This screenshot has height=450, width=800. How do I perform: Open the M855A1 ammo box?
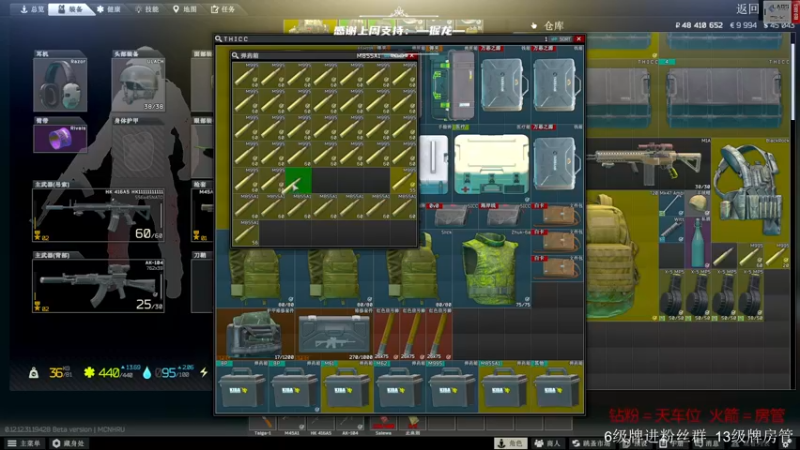tap(505, 387)
